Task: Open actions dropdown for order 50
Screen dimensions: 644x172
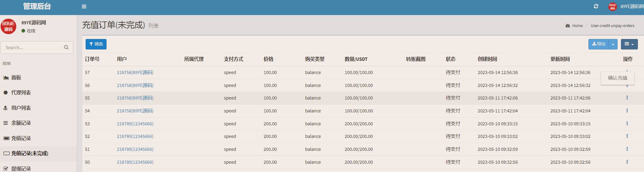Action: pos(627,162)
